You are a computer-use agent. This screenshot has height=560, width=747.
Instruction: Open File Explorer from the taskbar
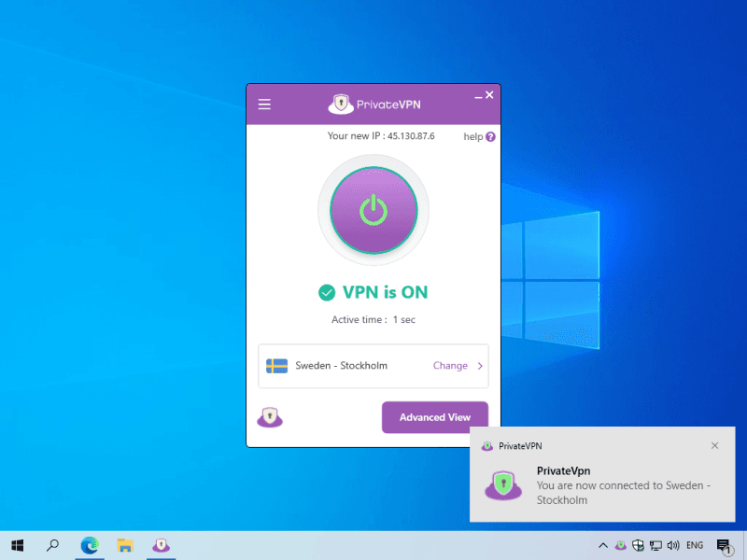(x=125, y=545)
